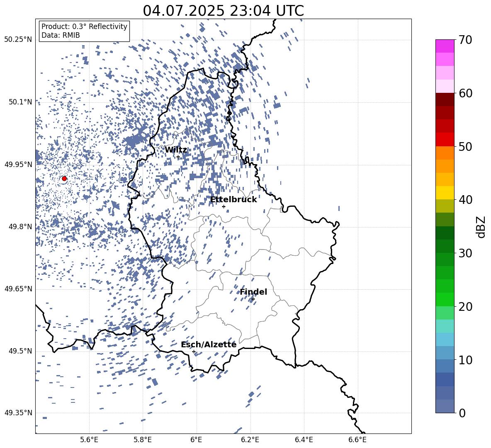Click the 70 tick on colorbar

point(465,40)
